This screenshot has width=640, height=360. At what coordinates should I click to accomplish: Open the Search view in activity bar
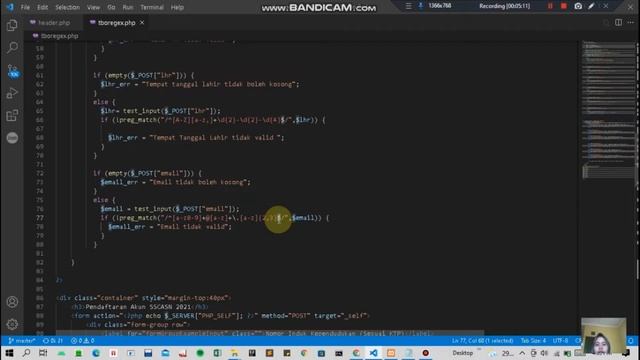[12, 48]
